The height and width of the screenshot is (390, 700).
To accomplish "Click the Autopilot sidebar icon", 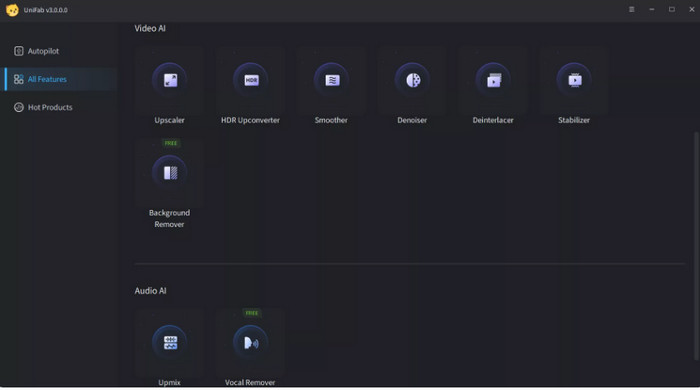I will coord(18,51).
